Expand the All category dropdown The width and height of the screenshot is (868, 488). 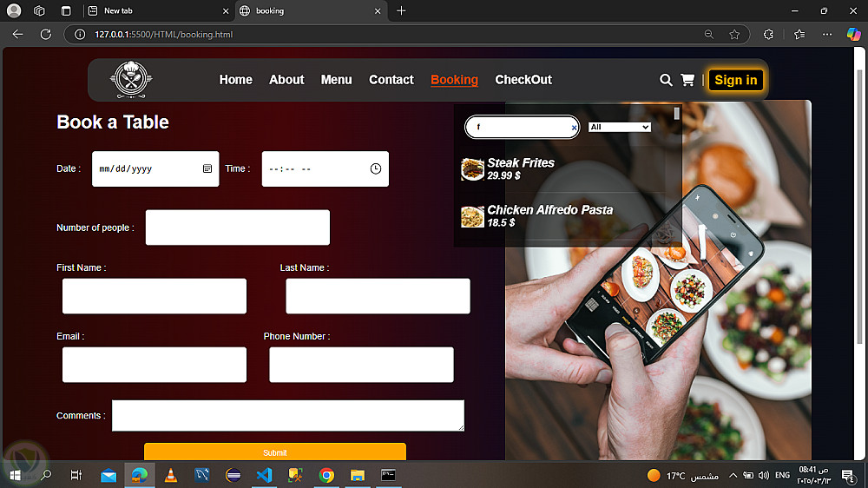pyautogui.click(x=619, y=127)
